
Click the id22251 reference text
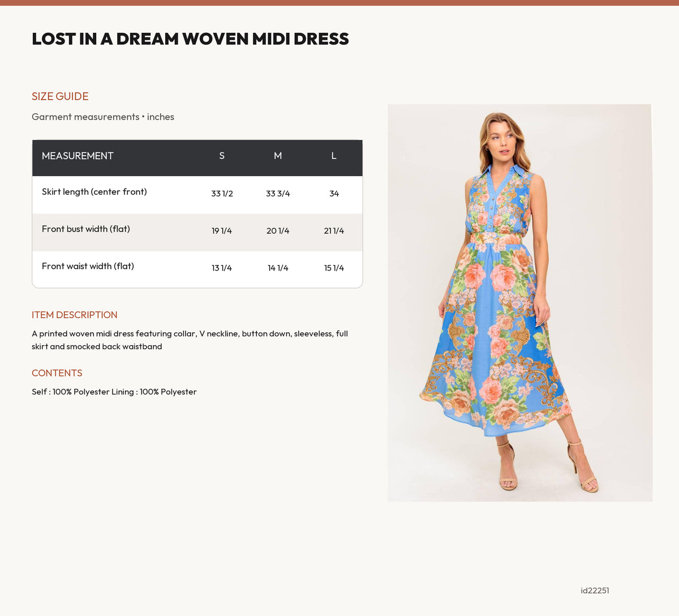click(595, 591)
